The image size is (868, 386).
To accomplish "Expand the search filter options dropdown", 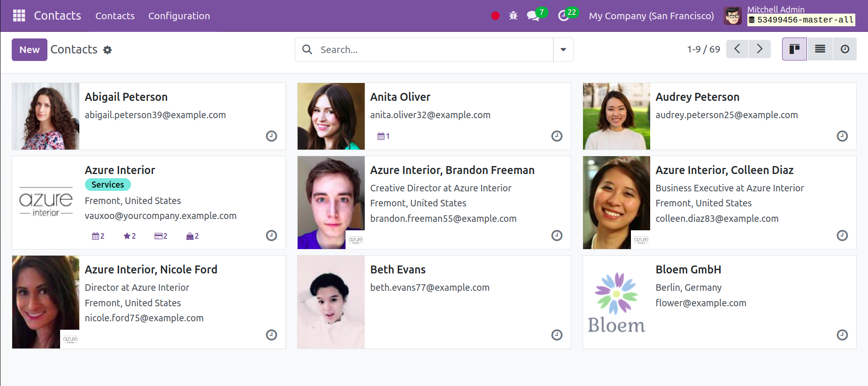I will pos(563,50).
